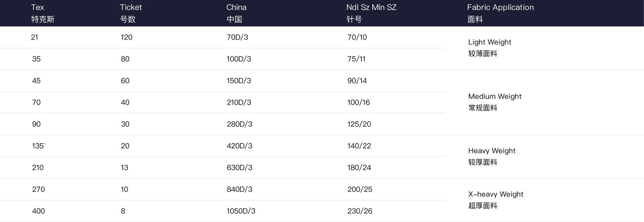
Task: Click the 70D/3 China size cell
Action: (x=237, y=37)
